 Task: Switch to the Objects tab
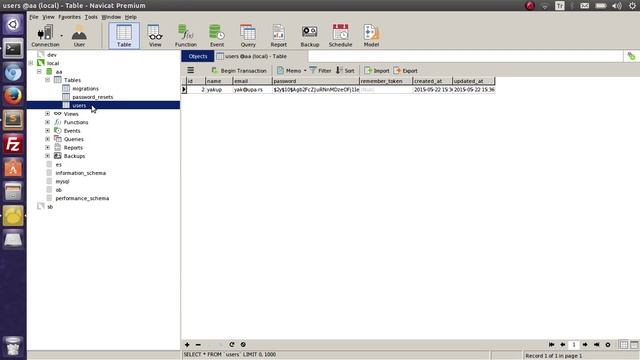click(198, 56)
